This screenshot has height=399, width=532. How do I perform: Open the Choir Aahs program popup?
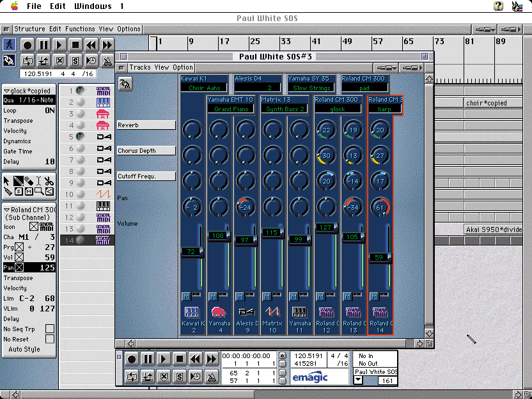coord(204,88)
